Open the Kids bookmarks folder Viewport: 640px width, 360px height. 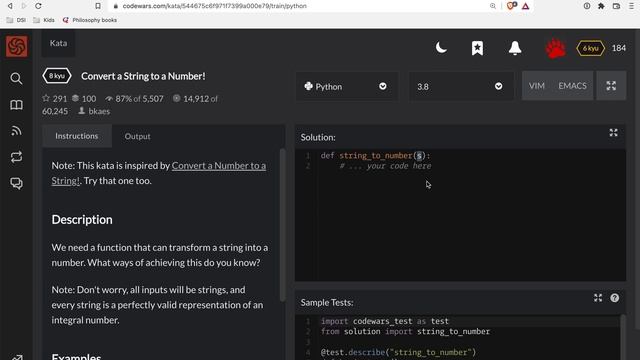pos(44,20)
